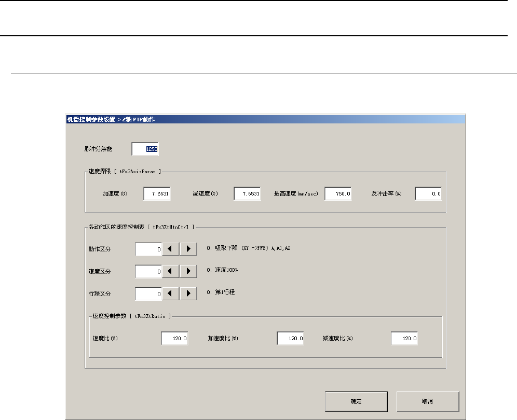Click the 加速度比 (%) field
The image size is (517, 420).
tap(291, 338)
